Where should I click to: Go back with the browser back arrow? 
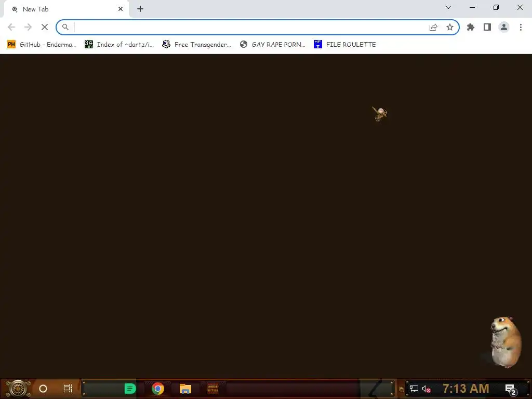(x=11, y=27)
